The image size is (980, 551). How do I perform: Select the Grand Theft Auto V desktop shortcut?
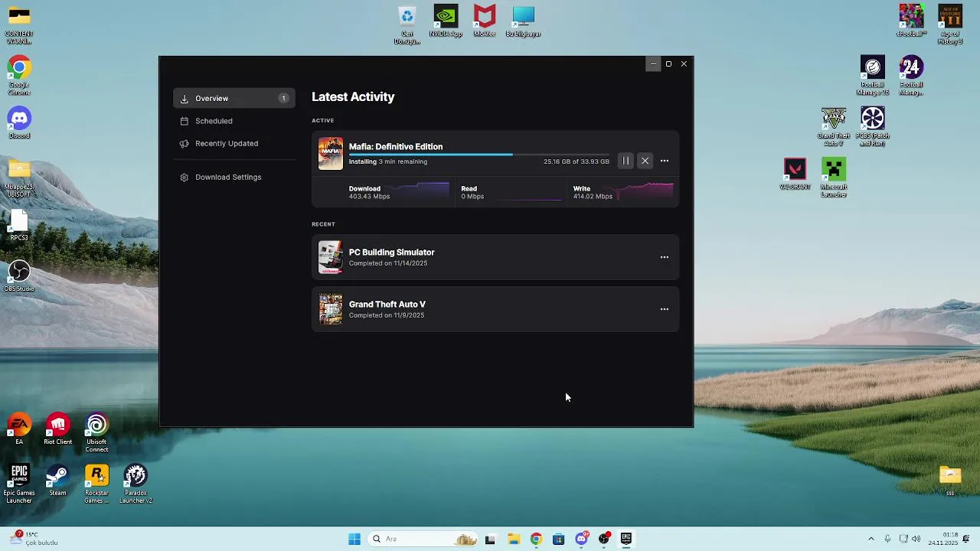tap(834, 127)
